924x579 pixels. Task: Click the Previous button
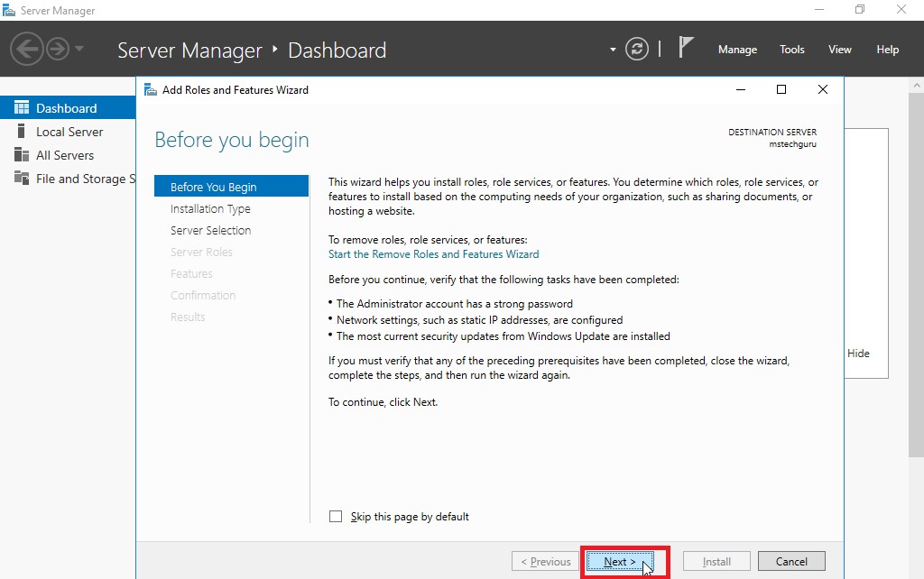(x=546, y=561)
